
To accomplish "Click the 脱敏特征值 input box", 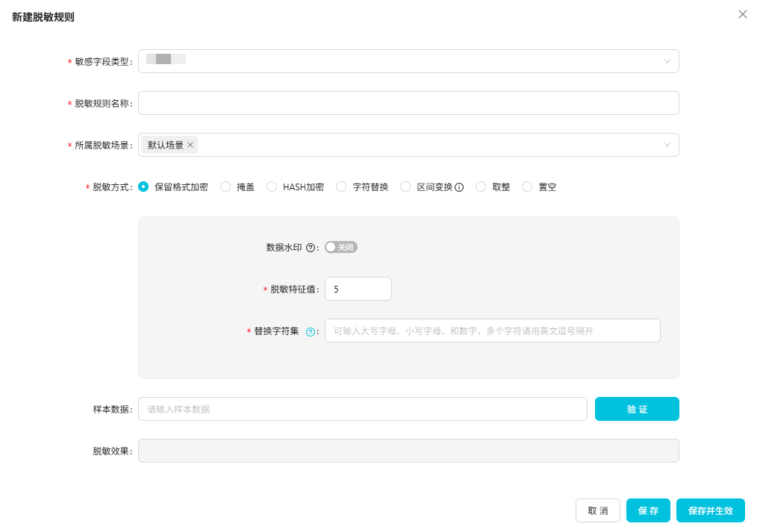I will point(358,289).
